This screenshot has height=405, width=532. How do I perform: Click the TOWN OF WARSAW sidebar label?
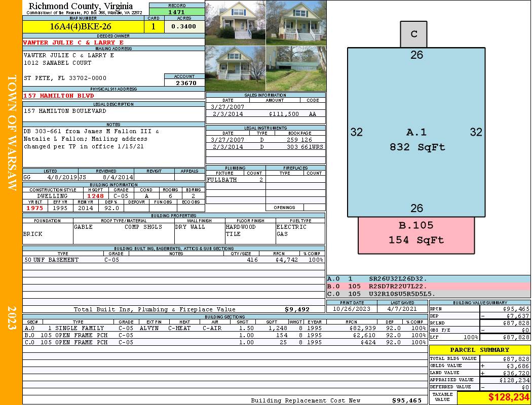[11, 133]
